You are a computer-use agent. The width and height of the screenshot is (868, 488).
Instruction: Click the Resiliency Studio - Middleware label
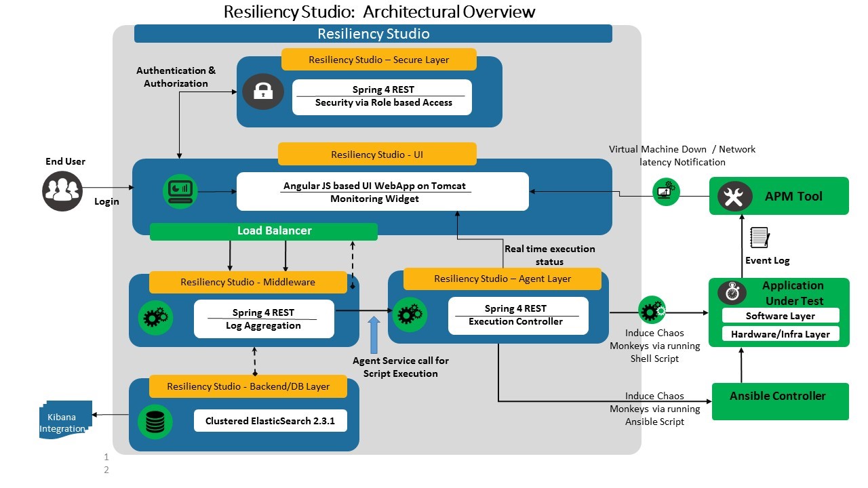click(x=248, y=282)
